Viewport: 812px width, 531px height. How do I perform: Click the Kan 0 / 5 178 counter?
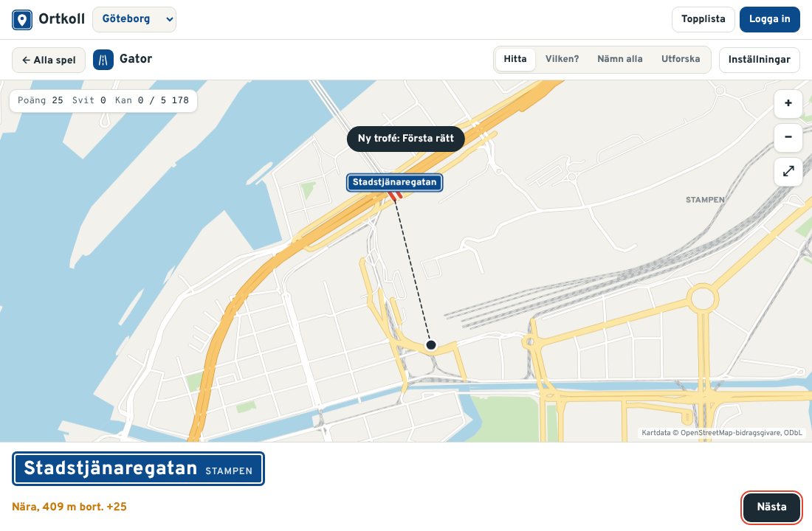point(152,100)
